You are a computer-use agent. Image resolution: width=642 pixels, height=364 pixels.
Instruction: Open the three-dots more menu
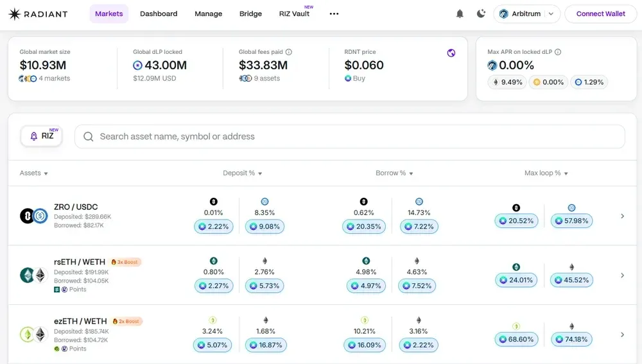pyautogui.click(x=334, y=14)
